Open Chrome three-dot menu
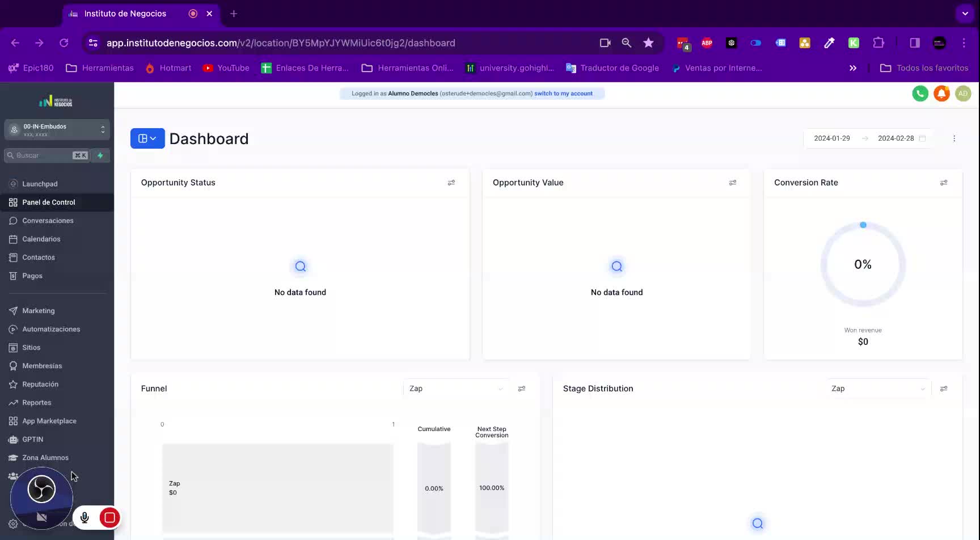Image resolution: width=980 pixels, height=540 pixels. coord(964,43)
